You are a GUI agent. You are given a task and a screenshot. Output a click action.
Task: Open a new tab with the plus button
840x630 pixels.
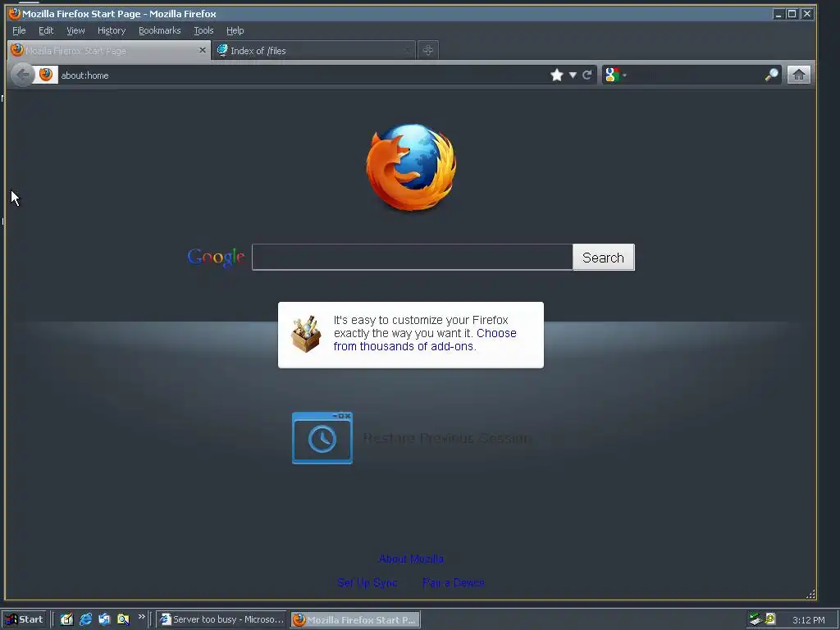point(427,50)
